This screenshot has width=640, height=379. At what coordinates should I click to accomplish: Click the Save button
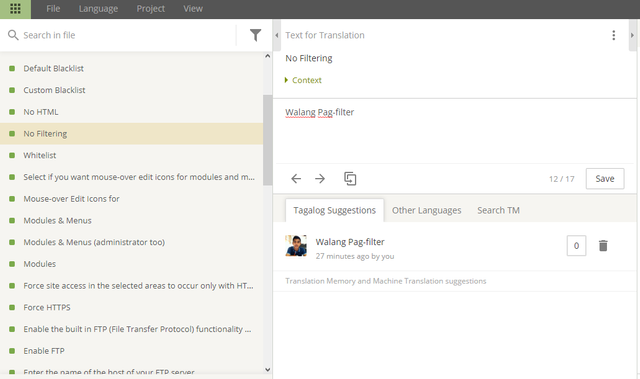click(x=605, y=179)
